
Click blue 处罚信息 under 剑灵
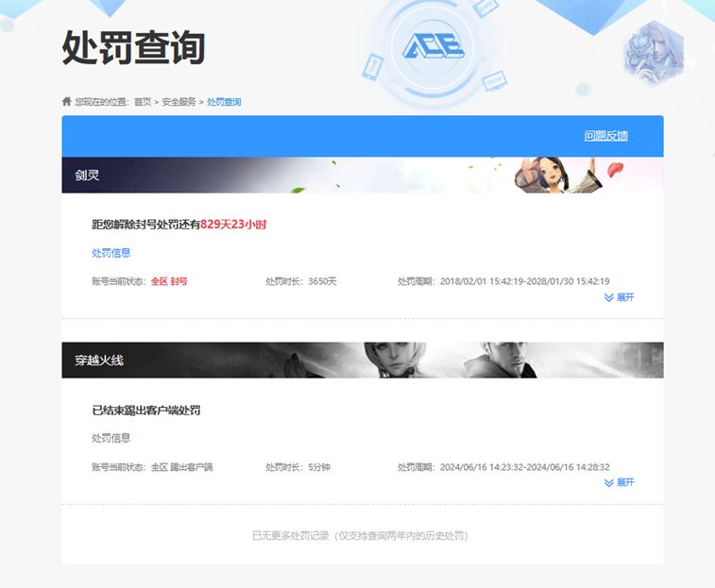(111, 253)
